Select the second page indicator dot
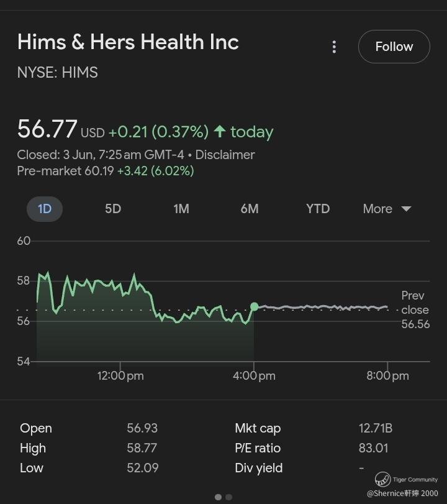 (228, 497)
